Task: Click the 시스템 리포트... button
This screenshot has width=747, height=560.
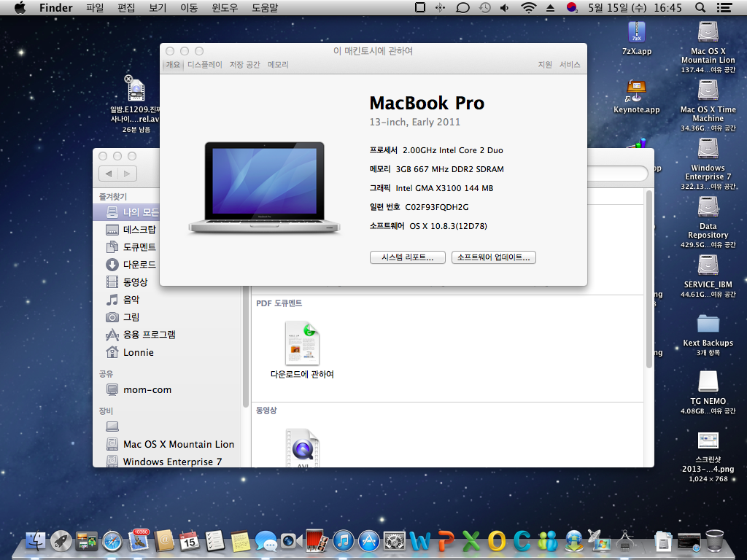Action: [x=407, y=257]
